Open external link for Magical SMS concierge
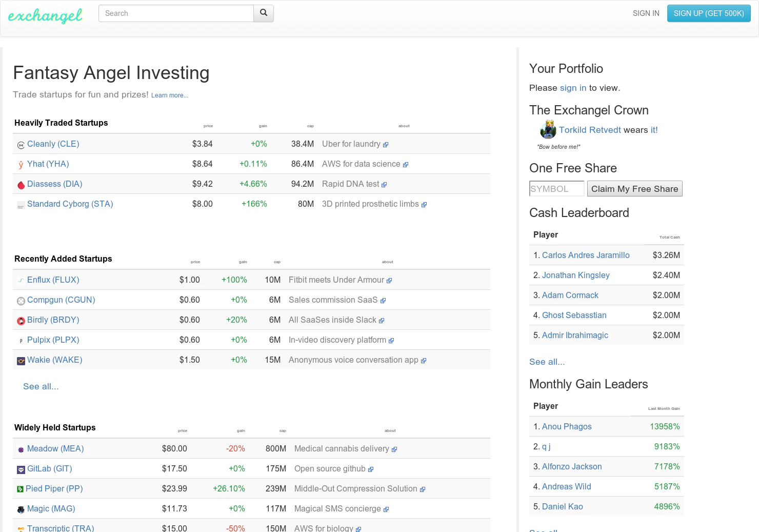759x532 pixels. tap(386, 510)
